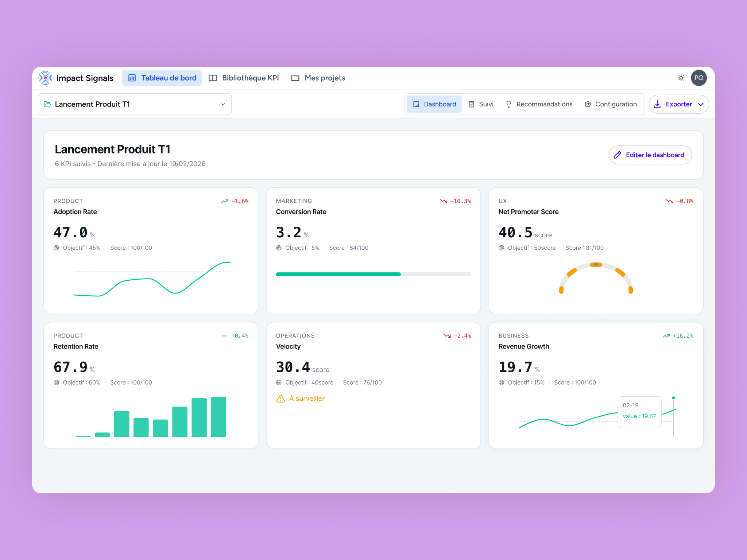Navigate to Mes projets
Screen dimensions: 747x560
[318, 78]
